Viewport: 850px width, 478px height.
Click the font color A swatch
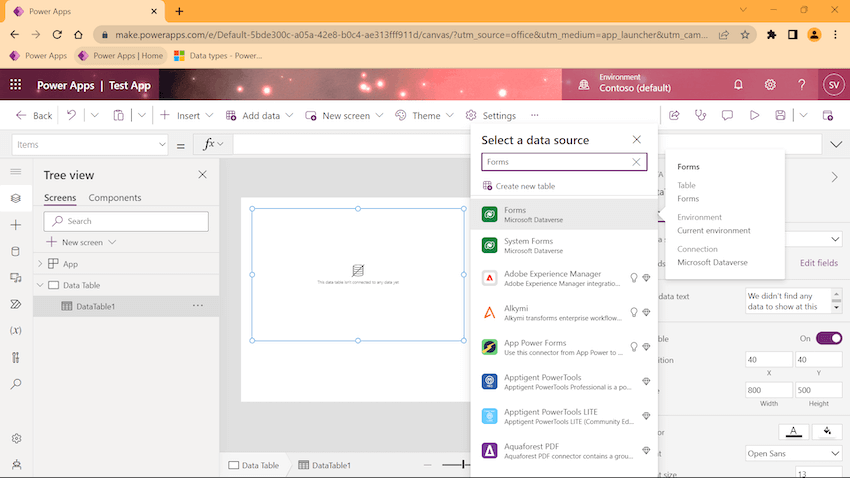point(793,431)
